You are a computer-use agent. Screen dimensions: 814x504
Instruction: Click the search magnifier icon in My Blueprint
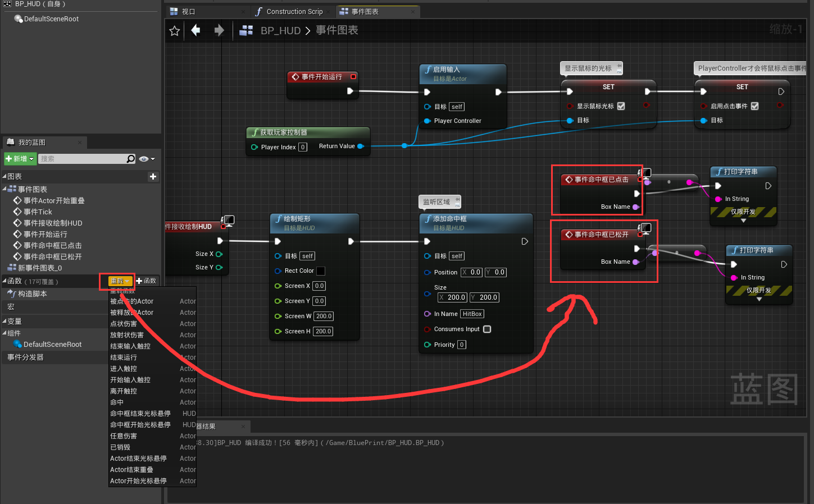click(131, 159)
